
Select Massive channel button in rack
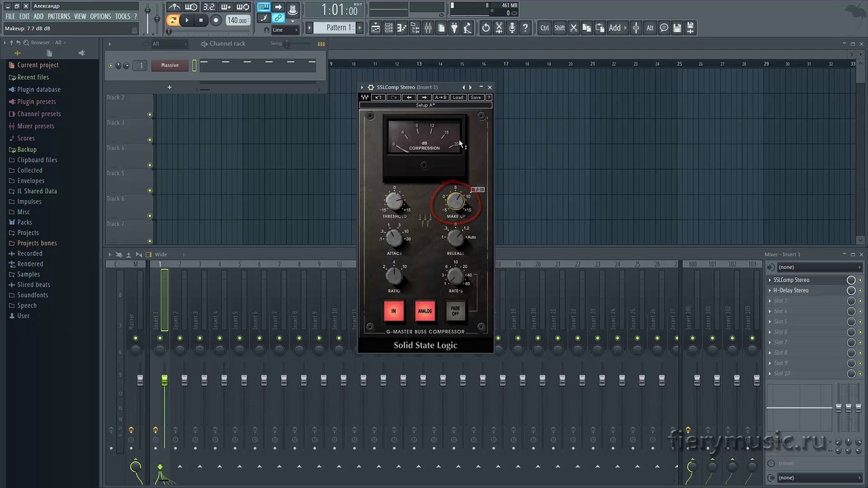170,65
